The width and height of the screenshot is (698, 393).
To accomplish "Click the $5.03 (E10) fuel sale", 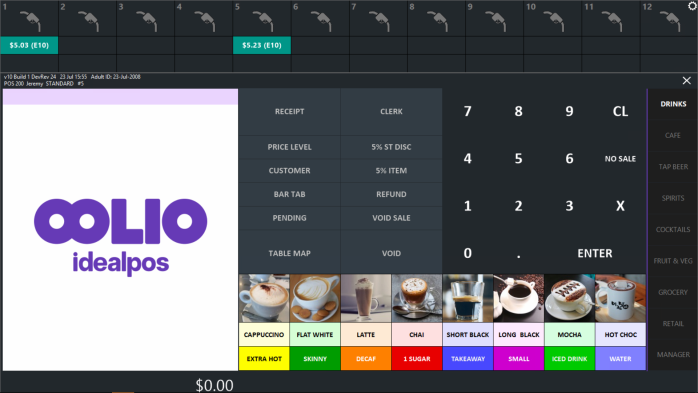I will [29, 45].
